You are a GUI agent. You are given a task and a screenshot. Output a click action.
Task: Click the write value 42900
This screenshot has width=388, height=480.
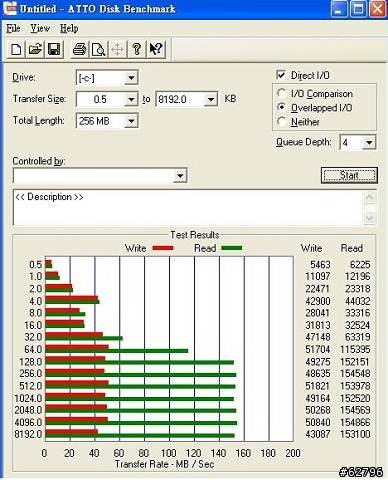click(318, 301)
